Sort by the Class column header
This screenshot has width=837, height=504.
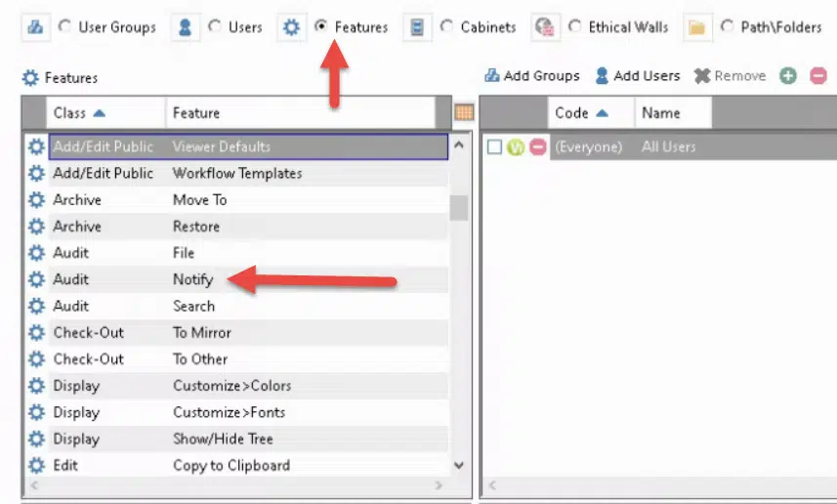(x=106, y=112)
